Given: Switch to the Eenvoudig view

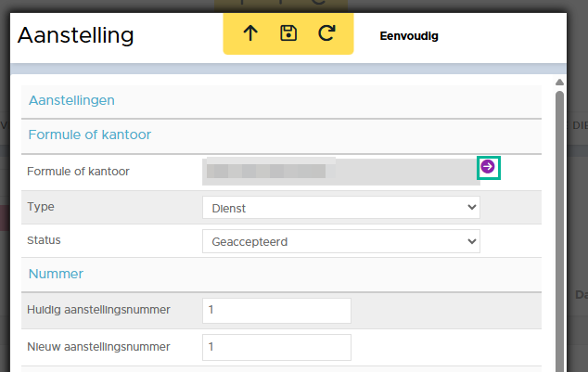Looking at the screenshot, I should (408, 37).
